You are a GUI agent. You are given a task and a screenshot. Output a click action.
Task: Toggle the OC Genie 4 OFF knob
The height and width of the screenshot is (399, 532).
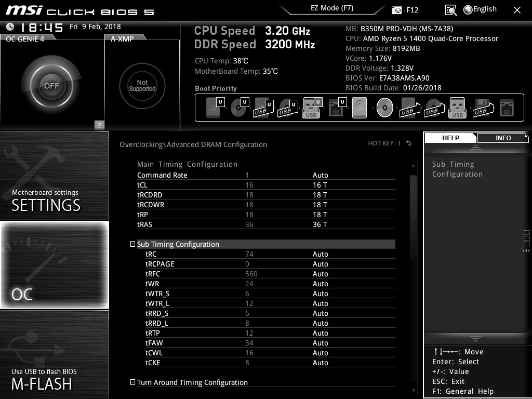pyautogui.click(x=51, y=86)
